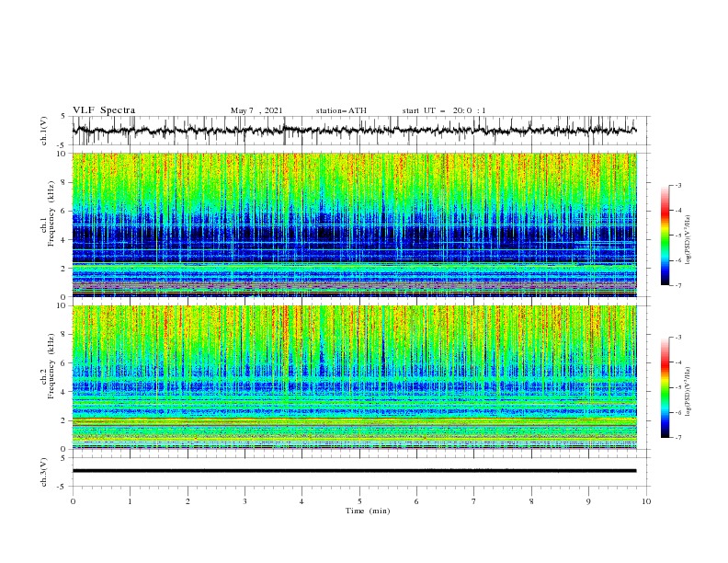Click the time axis tick label "4"
Image resolution: width=728 pixels, height=563 pixels.
301,501
